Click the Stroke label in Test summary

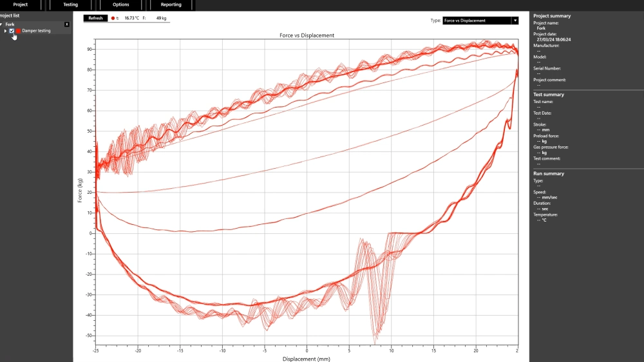click(540, 124)
